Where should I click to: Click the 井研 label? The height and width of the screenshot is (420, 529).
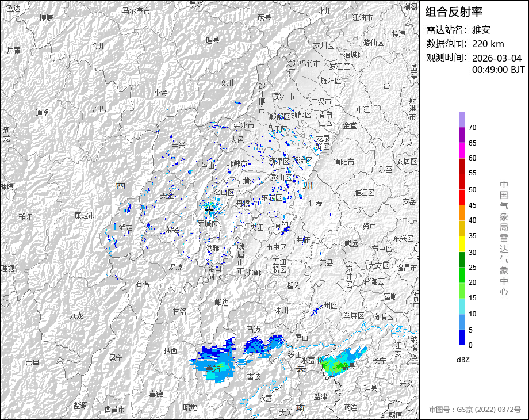303,240
